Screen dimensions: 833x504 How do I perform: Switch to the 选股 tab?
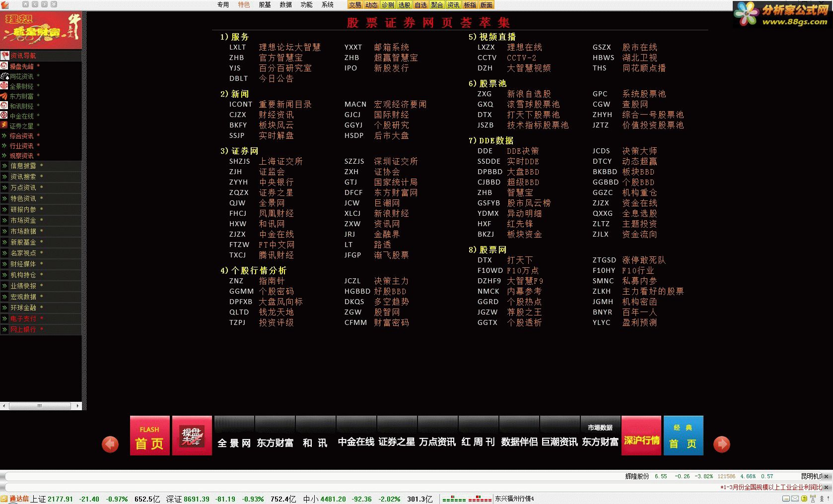pos(404,5)
